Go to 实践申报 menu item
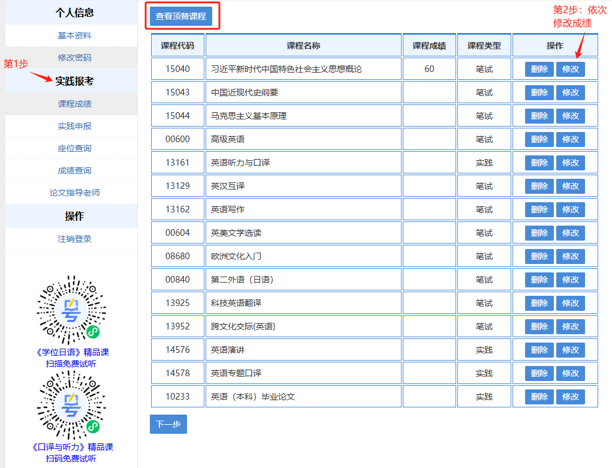This screenshot has width=612, height=468. (74, 126)
